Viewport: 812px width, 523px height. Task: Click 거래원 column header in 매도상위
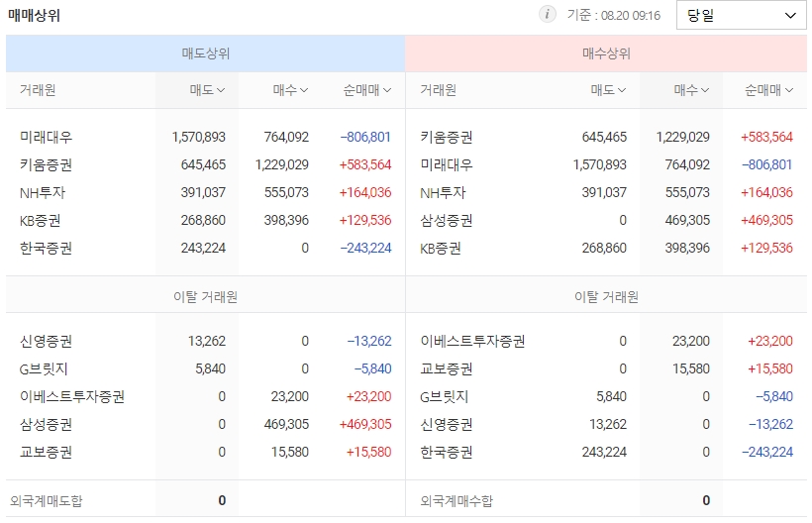(38, 90)
